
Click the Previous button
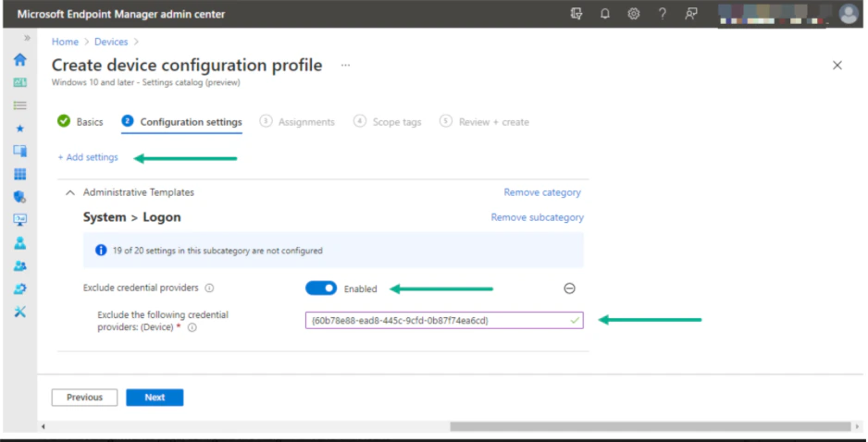(x=85, y=398)
